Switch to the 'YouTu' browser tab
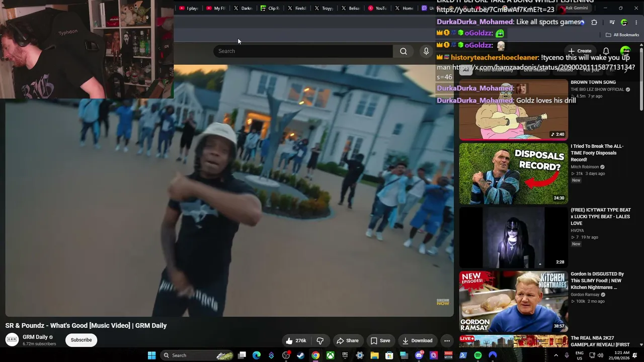This screenshot has width=644, height=362. (x=377, y=8)
